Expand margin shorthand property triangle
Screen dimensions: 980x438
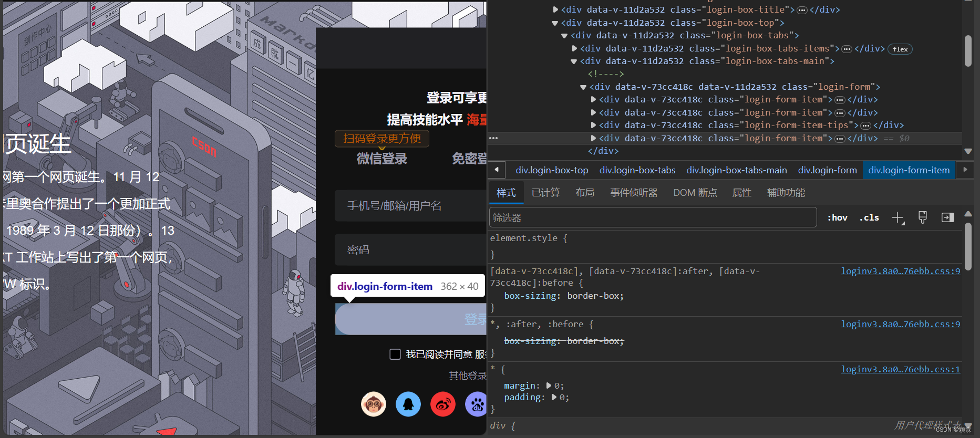(549, 385)
